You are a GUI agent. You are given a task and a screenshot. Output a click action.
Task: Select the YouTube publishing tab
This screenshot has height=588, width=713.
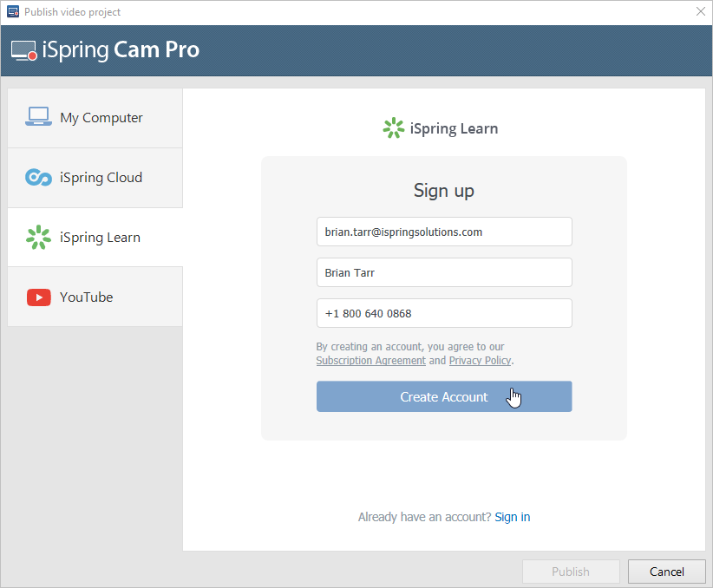coord(87,297)
